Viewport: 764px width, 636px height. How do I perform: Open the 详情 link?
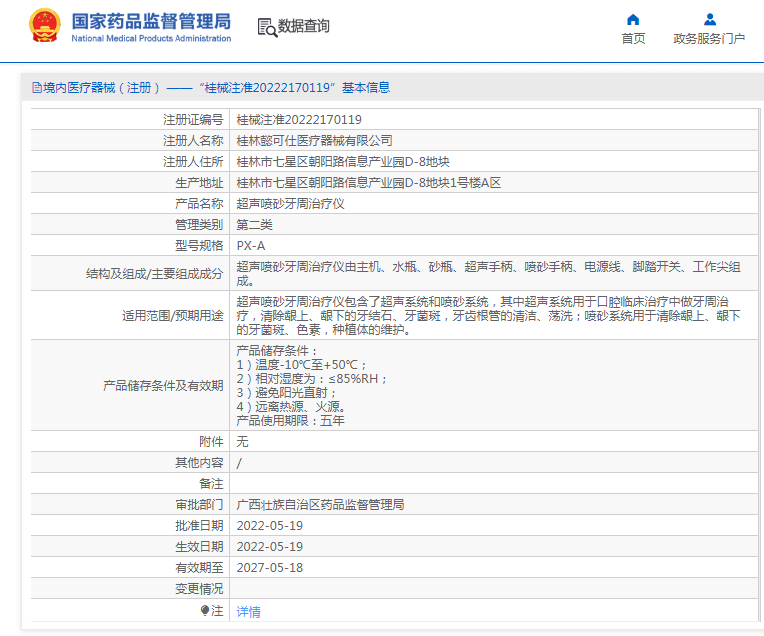tap(248, 612)
